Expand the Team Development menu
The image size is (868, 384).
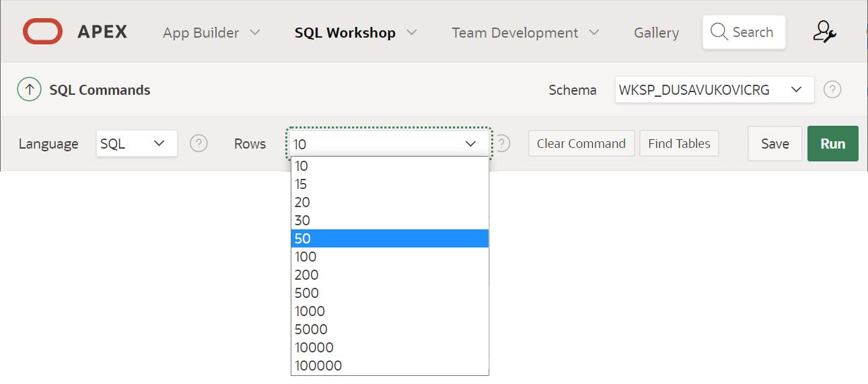(525, 32)
